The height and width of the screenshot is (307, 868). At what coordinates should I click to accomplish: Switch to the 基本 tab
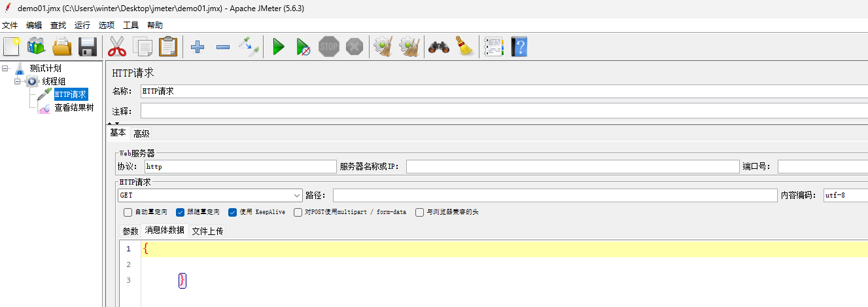click(118, 133)
